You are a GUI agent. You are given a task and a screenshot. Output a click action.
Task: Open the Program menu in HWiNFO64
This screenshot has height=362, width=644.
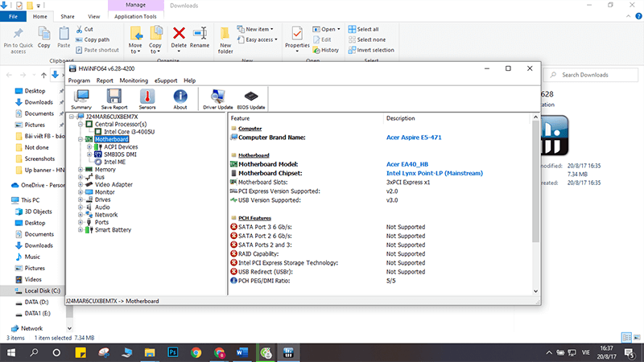[x=79, y=80]
